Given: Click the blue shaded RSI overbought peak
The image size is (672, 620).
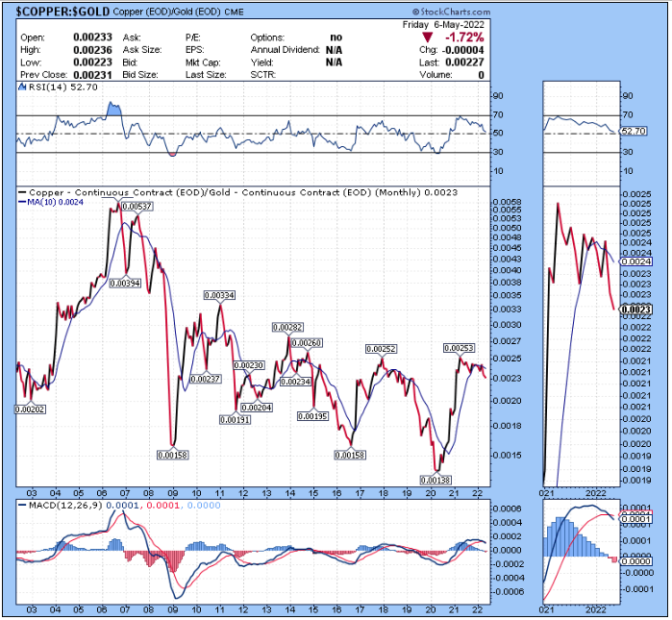Looking at the screenshot, I should pos(114,111).
